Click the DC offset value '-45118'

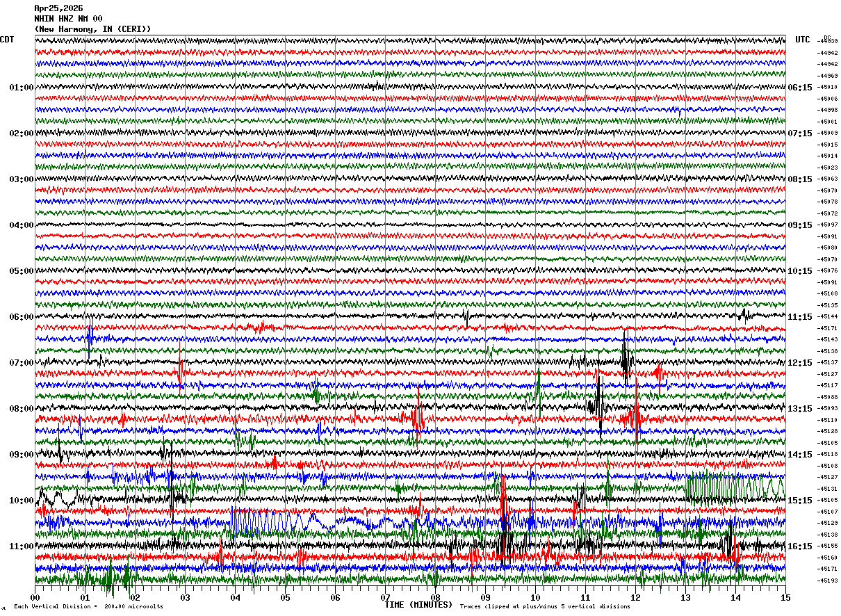(828, 455)
